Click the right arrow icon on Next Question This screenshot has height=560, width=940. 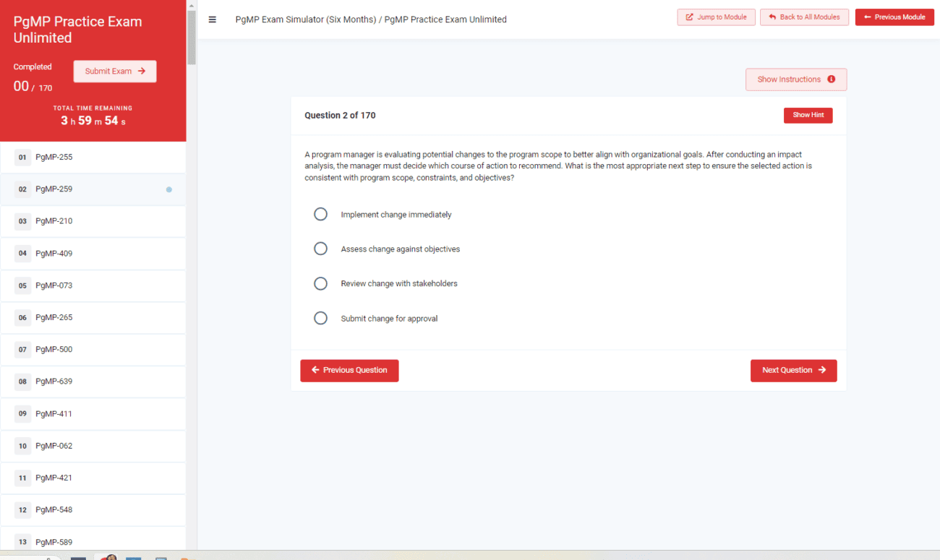click(824, 370)
